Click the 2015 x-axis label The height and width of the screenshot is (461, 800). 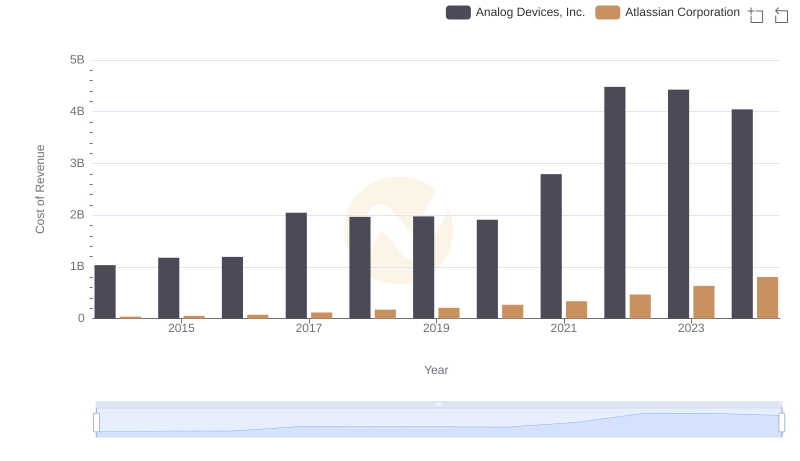click(x=181, y=328)
